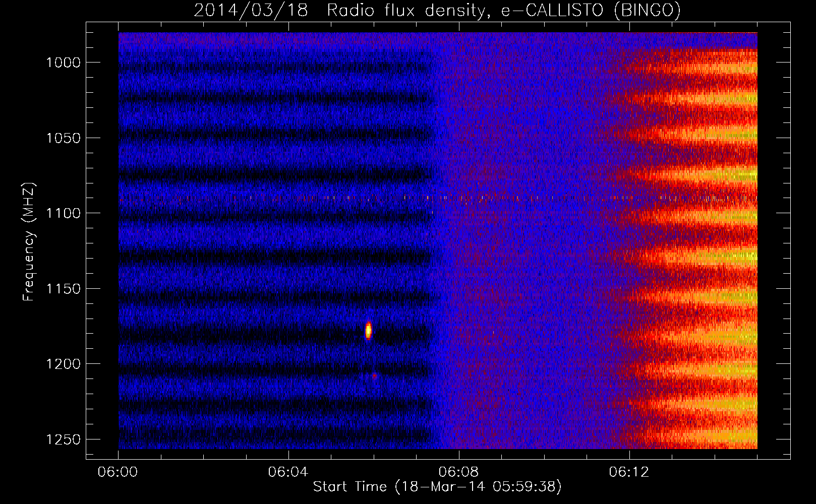Click the 06:00 time tick label
Screen dimensions: 816x504
pyautogui.click(x=118, y=472)
